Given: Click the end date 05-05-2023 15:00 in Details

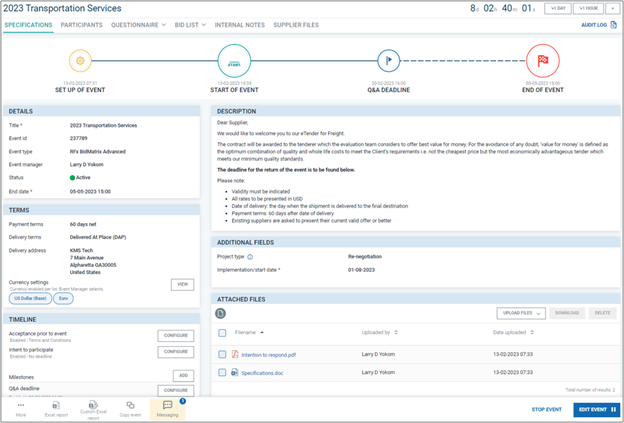Looking at the screenshot, I should pos(90,191).
